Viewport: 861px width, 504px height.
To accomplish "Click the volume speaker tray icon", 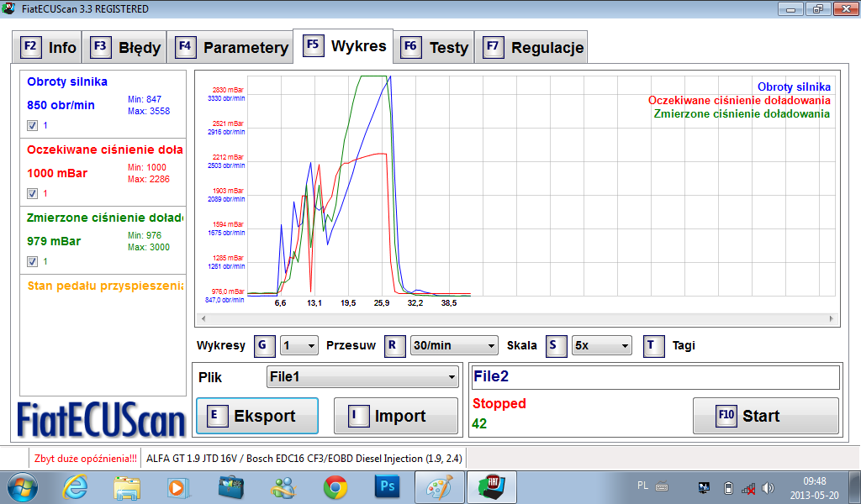I will [x=769, y=488].
